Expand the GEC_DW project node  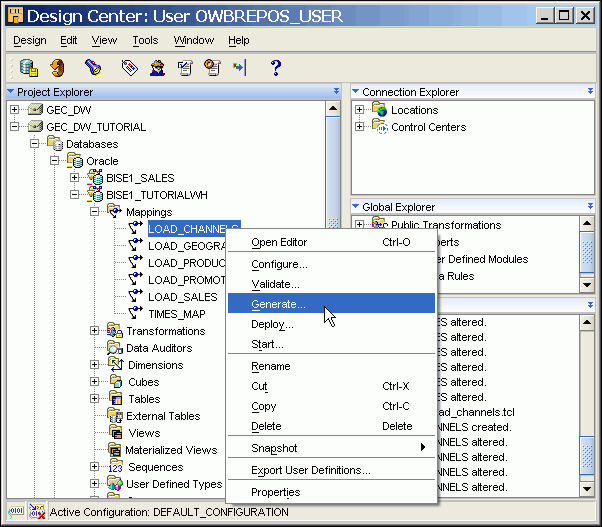click(15, 110)
